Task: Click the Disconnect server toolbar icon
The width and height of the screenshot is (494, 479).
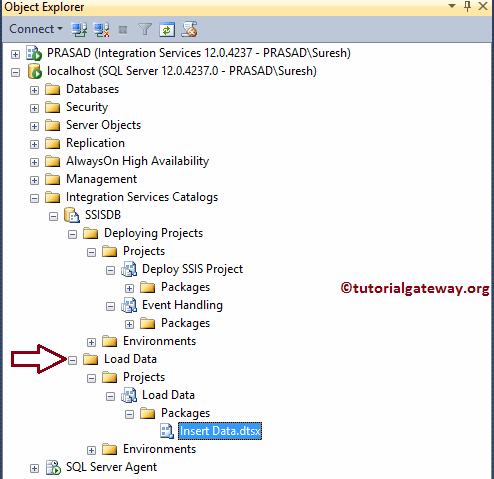Action: coord(101,29)
